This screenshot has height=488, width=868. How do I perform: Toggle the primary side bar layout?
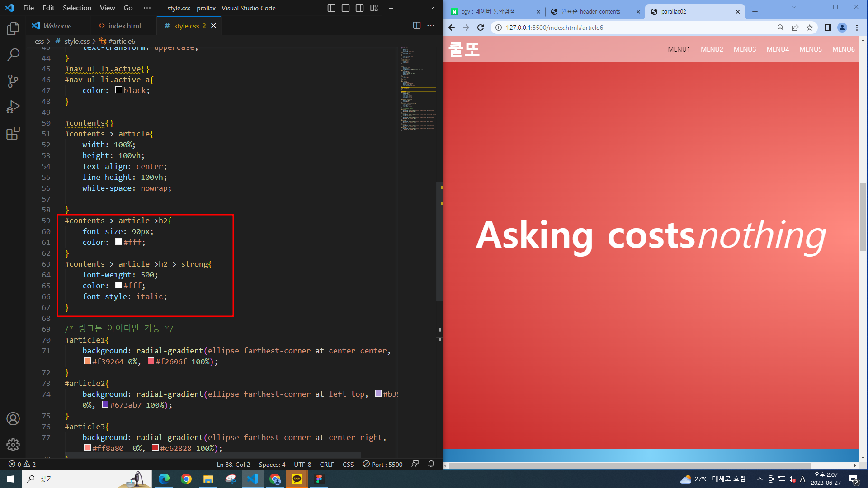pyautogui.click(x=331, y=8)
